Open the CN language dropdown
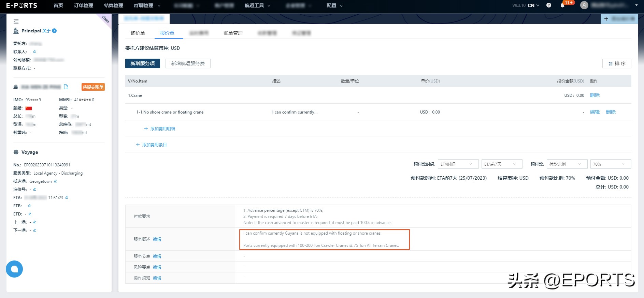 pos(533,5)
